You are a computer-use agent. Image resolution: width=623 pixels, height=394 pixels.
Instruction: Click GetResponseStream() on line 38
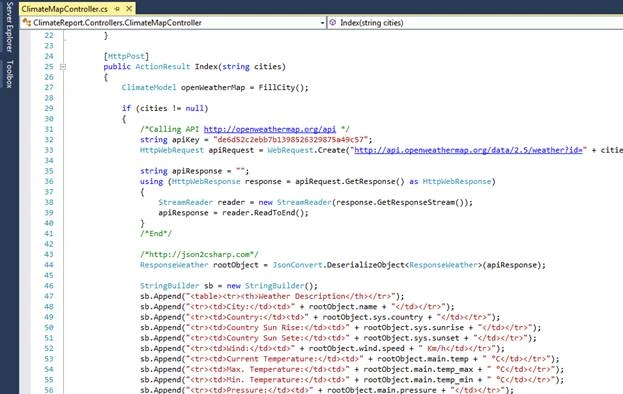pyautogui.click(x=420, y=202)
